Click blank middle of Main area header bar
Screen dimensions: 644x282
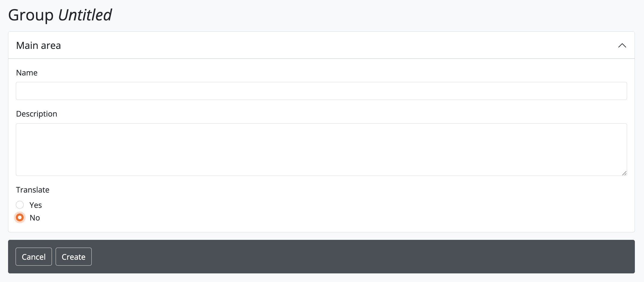click(323, 45)
